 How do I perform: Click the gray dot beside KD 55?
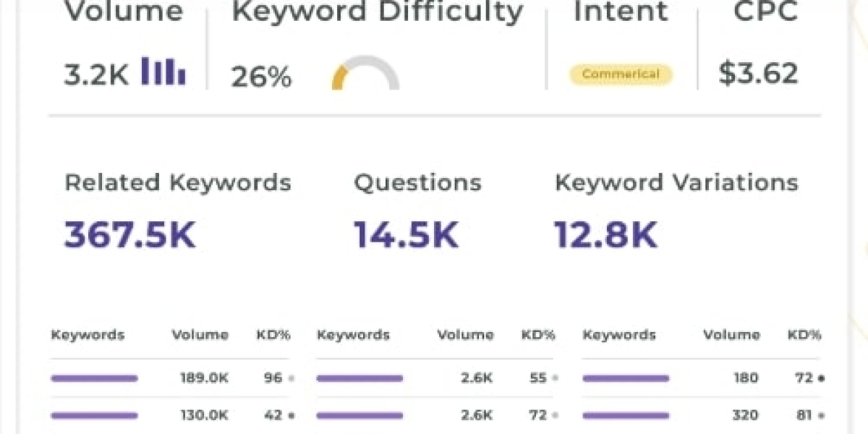[555, 378]
